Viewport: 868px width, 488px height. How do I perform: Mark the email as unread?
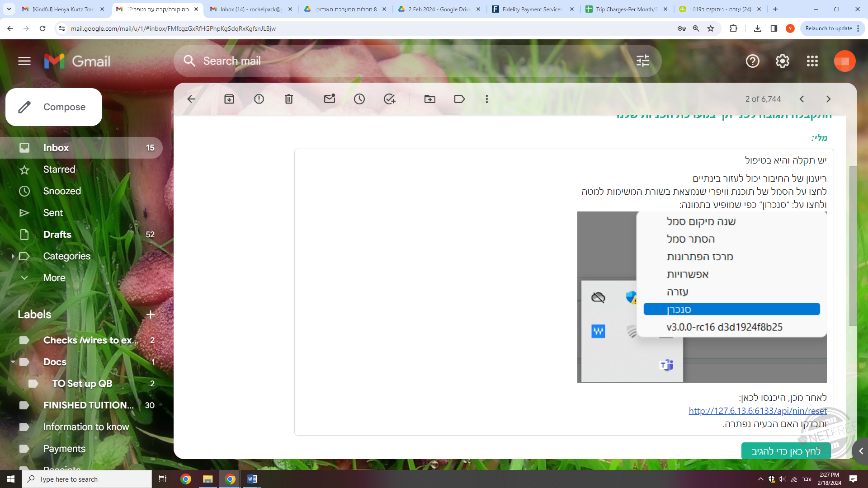[x=330, y=99]
